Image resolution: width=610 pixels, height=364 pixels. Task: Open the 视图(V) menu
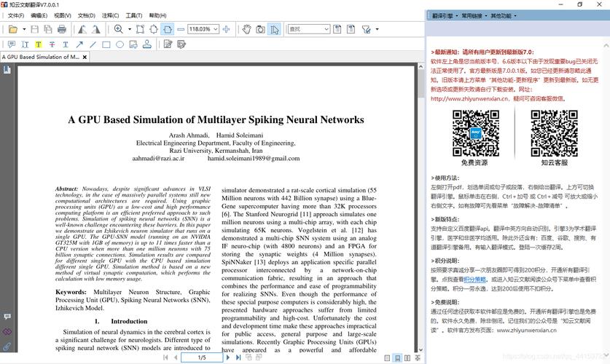63,15
